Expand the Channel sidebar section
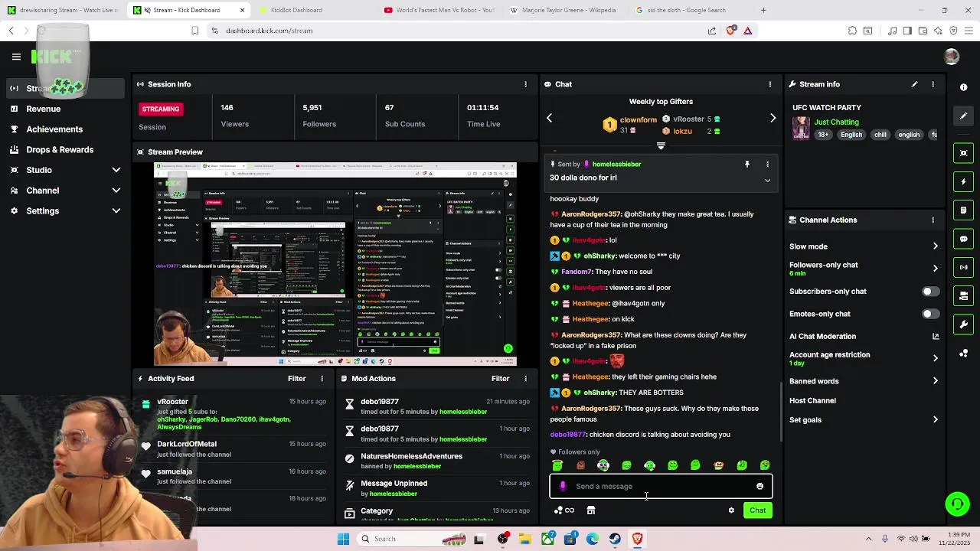980x551 pixels. (x=116, y=191)
